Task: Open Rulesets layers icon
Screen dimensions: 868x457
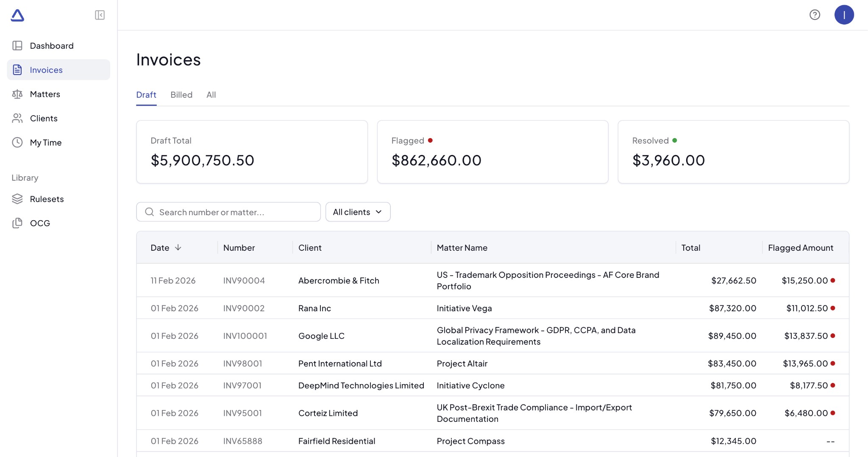Action: pyautogui.click(x=17, y=199)
